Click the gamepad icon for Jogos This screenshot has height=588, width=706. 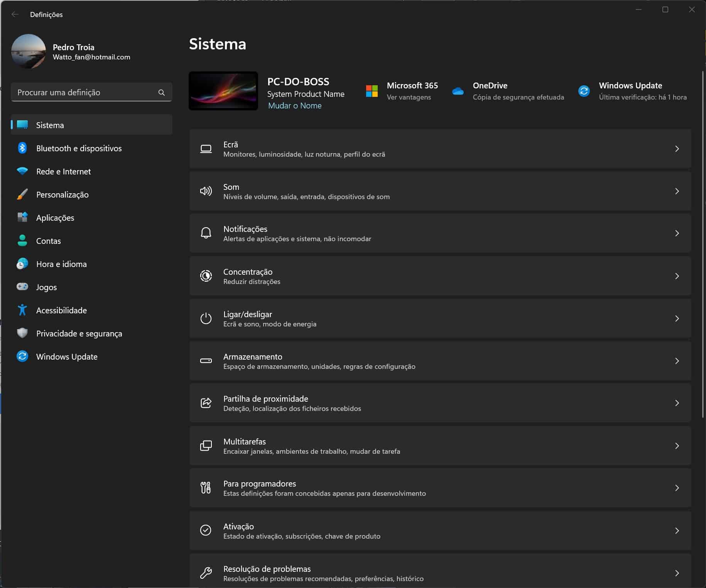pos(22,287)
